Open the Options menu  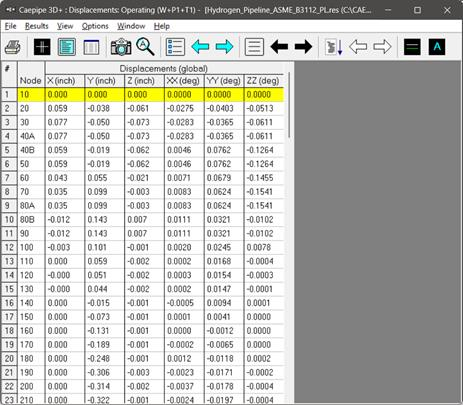tap(95, 26)
